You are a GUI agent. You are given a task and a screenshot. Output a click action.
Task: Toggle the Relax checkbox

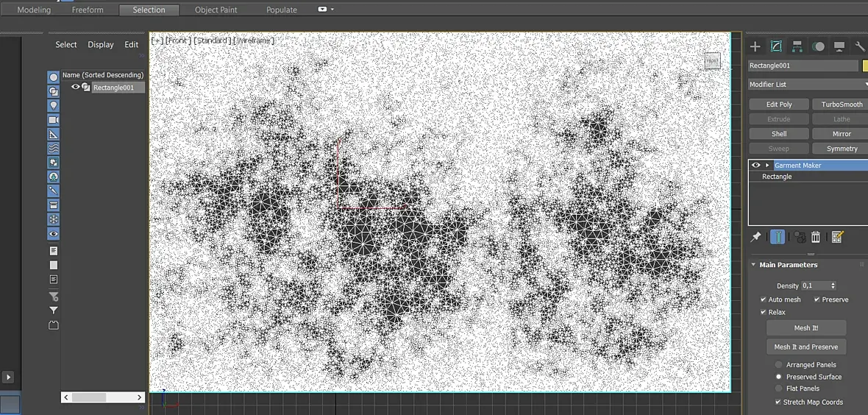point(764,313)
